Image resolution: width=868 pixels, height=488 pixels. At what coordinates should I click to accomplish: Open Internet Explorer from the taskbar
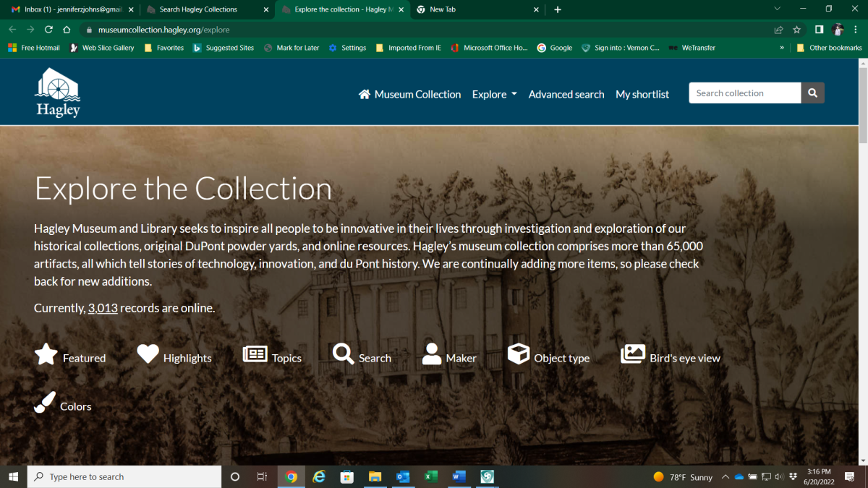tap(319, 476)
